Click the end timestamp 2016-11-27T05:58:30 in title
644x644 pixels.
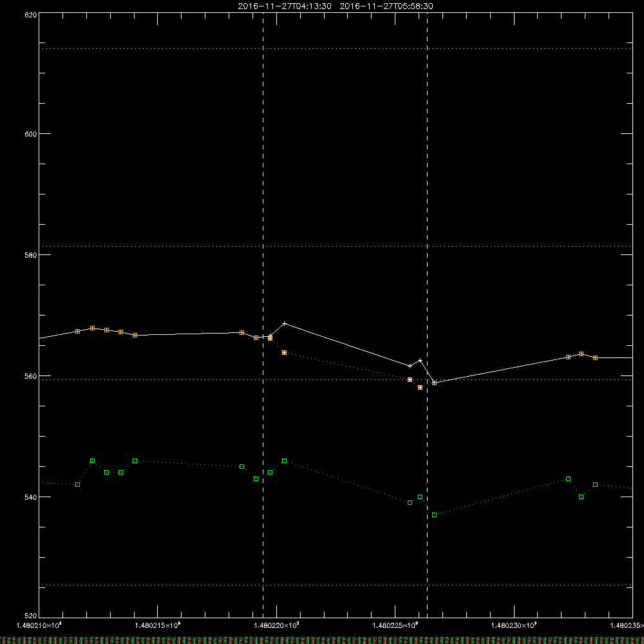pos(386,6)
